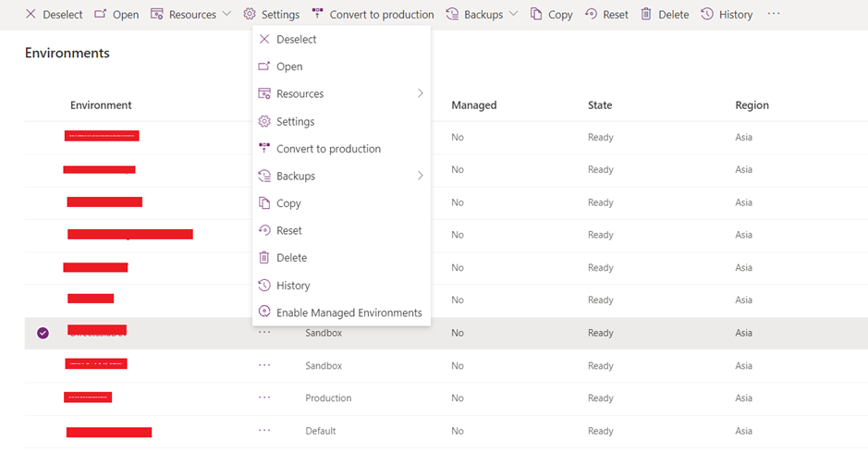Screen dimensions: 868x452
Task: Expand Backups submenu in context menu
Action: click(x=421, y=176)
